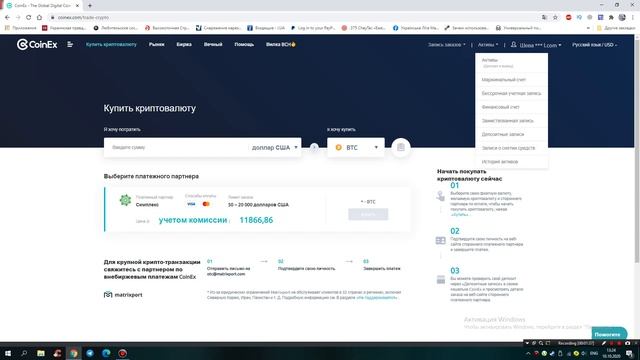Open the hamburger menu beside CoinEx logo
Viewport: 640px width, 360px height.
70,44
